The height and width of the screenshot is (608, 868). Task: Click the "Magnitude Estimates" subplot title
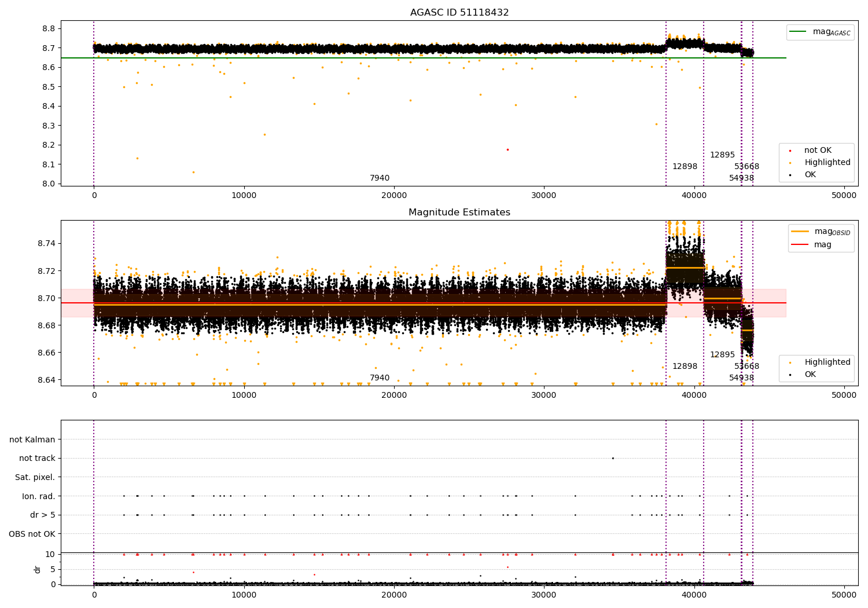click(459, 213)
